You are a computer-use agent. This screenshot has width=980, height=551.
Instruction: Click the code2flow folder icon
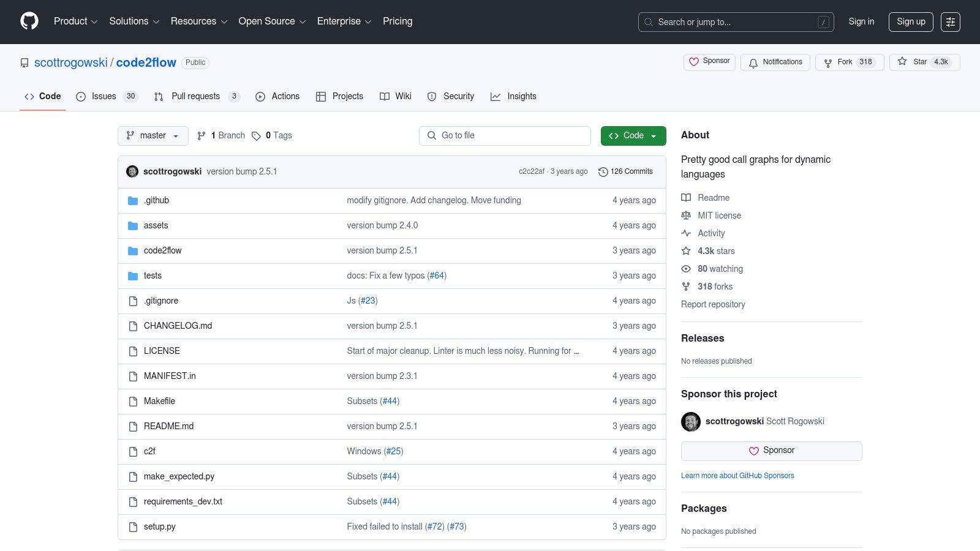pos(133,251)
